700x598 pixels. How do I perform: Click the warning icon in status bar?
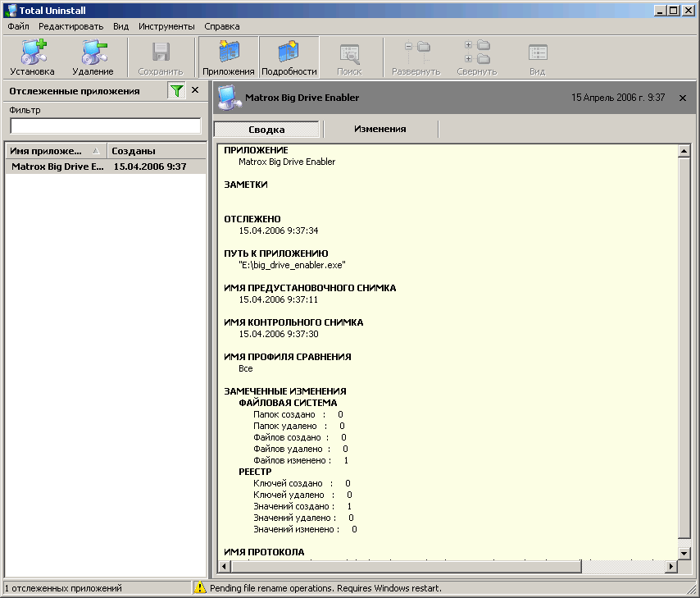[200, 587]
